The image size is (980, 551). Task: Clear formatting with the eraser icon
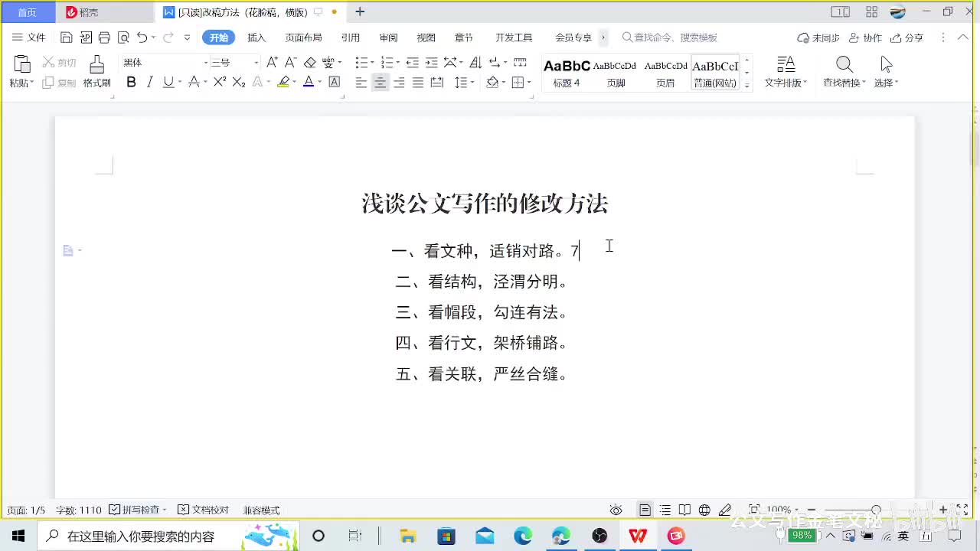[x=310, y=62]
